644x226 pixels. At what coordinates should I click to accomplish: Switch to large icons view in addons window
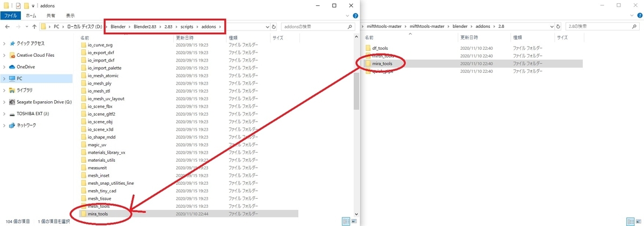click(x=353, y=221)
